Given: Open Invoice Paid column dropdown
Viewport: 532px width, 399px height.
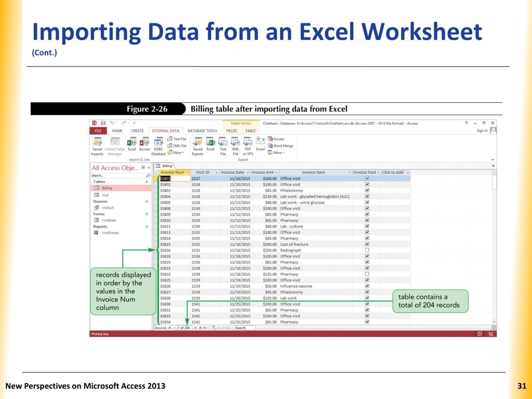Looking at the screenshot, I should (378, 172).
